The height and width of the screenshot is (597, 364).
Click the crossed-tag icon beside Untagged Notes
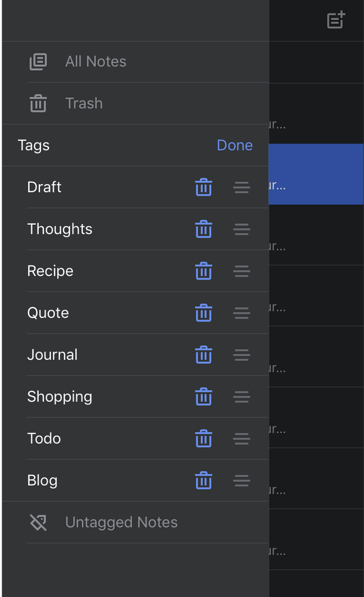(38, 522)
